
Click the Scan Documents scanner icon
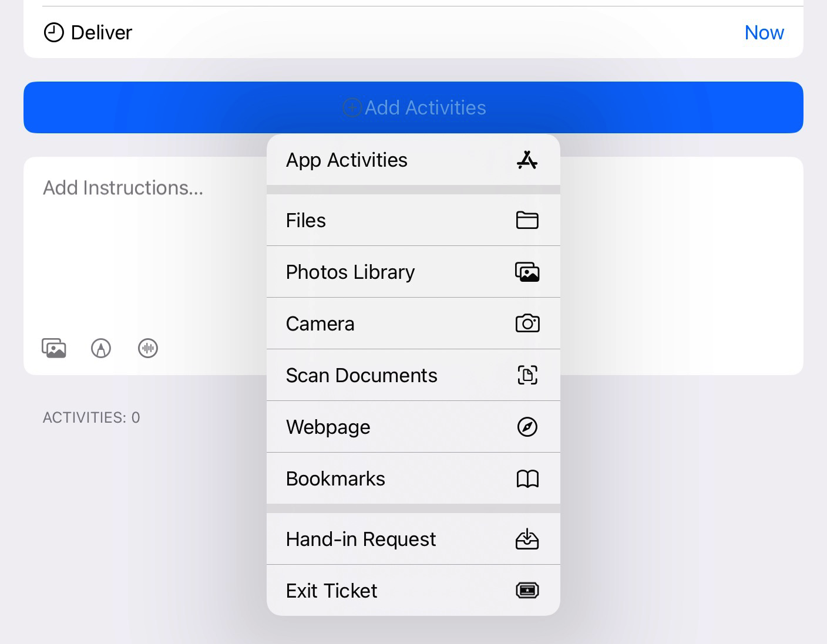tap(527, 375)
